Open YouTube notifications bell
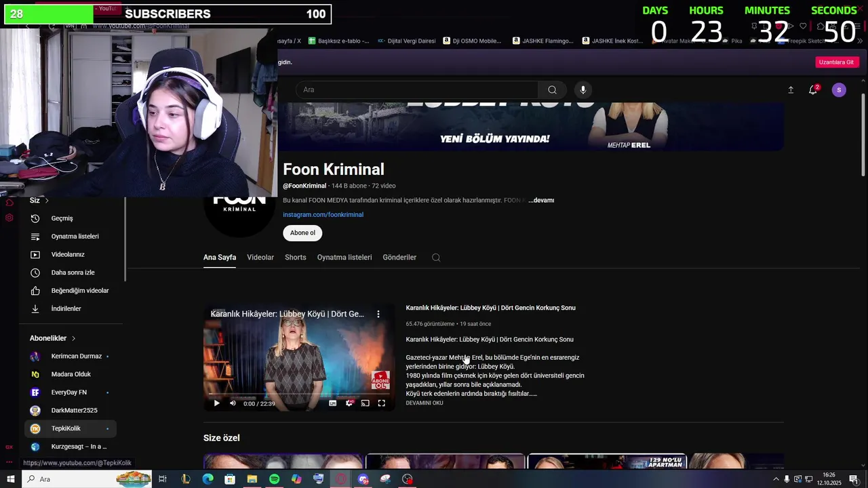The image size is (868, 488). click(x=813, y=89)
